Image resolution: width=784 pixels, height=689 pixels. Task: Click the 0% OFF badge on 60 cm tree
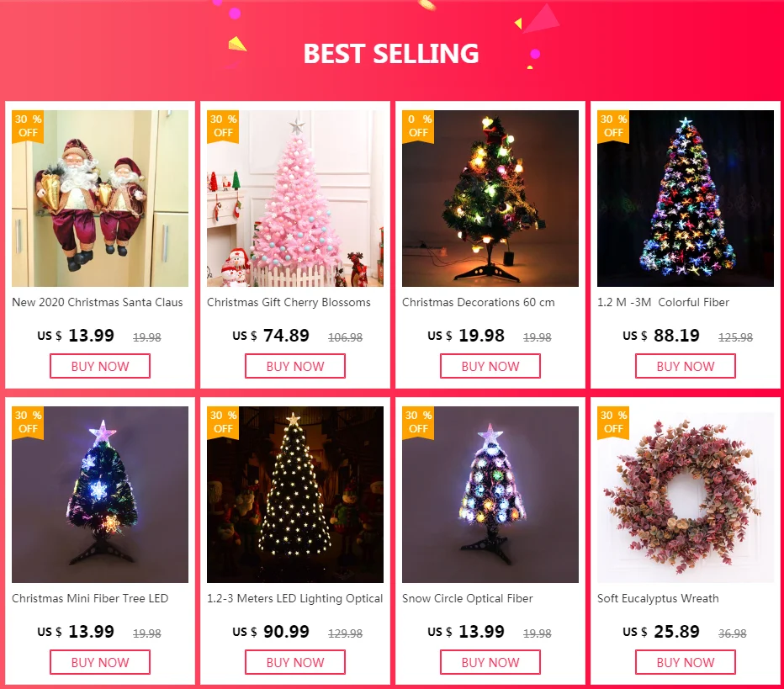coord(418,126)
